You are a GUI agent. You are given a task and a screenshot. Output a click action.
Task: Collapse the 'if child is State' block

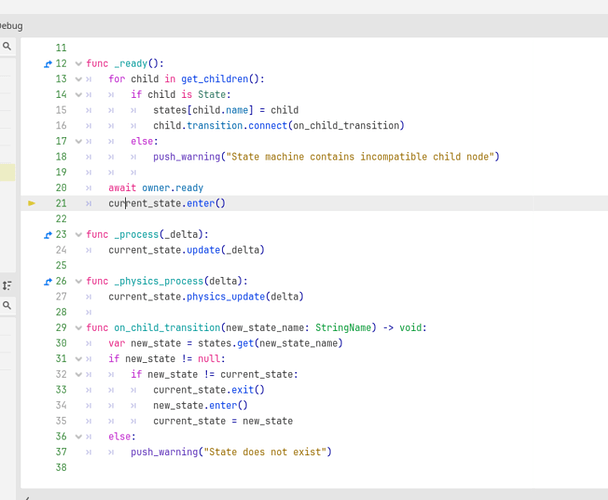(78, 95)
